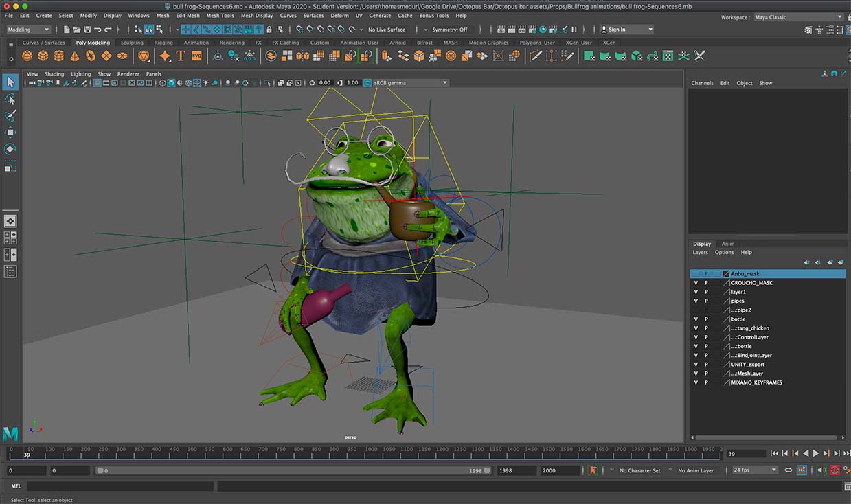
Task: Open the sRGB gamma view transform dropdown
Action: pos(410,83)
